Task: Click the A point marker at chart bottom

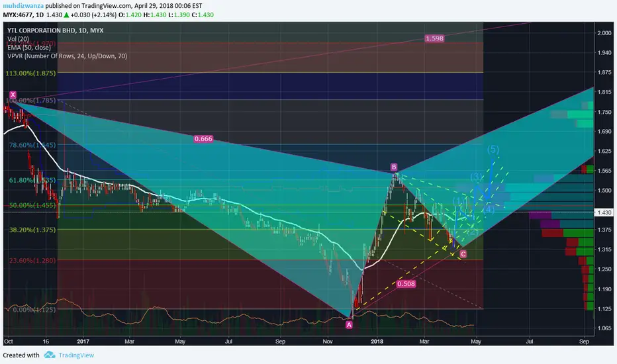Action: [349, 325]
